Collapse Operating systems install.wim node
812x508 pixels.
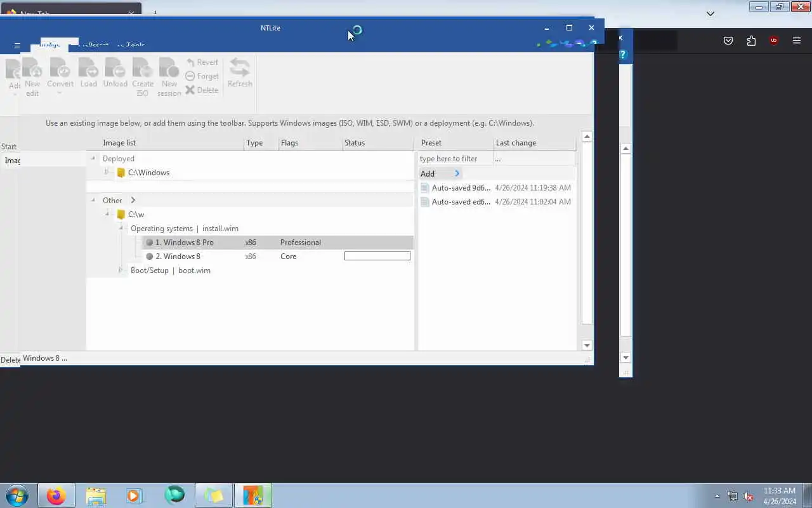tap(121, 229)
